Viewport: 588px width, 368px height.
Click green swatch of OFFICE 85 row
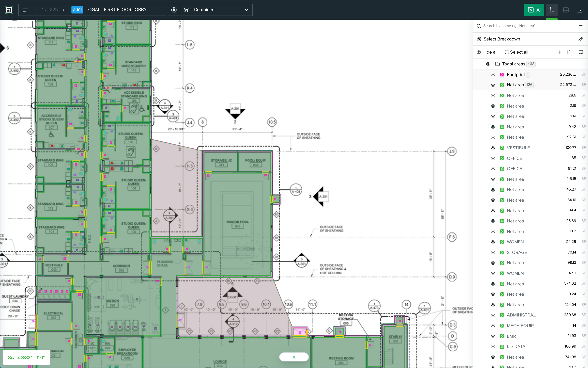[x=502, y=158]
